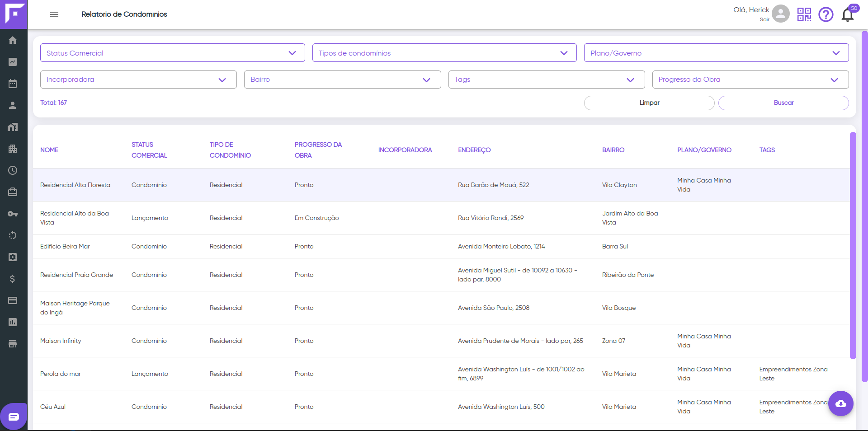Open the QR code scanner icon
868x431 pixels.
coord(804,14)
